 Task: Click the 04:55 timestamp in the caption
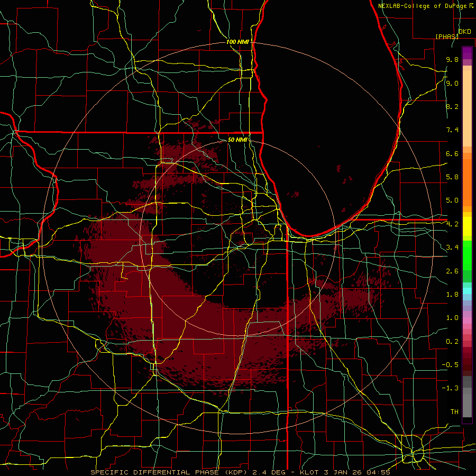378,472
